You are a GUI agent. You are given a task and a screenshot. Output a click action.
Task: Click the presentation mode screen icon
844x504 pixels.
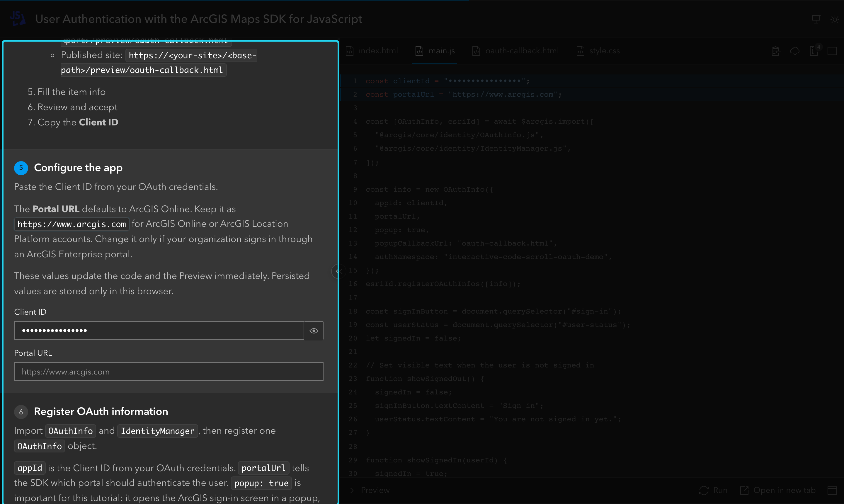click(x=816, y=19)
